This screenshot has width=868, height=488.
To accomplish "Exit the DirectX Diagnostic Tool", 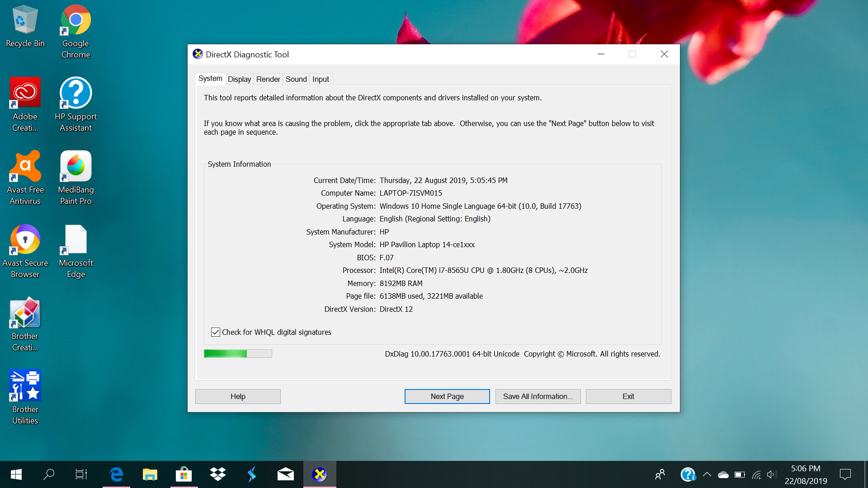I will pos(628,396).
